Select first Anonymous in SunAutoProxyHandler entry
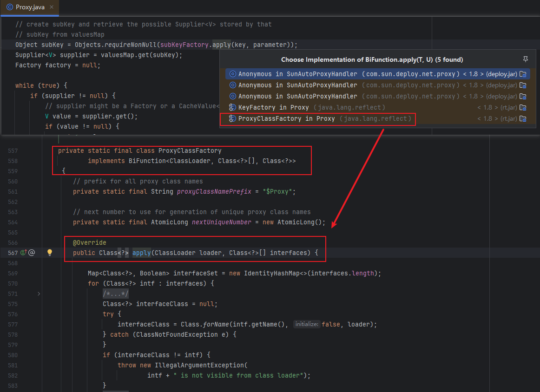The width and height of the screenshot is (540, 392). (297, 74)
